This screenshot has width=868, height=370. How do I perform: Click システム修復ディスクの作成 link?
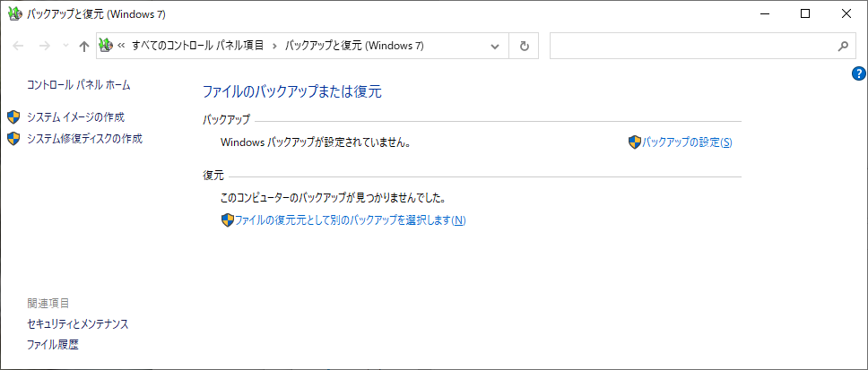point(84,139)
